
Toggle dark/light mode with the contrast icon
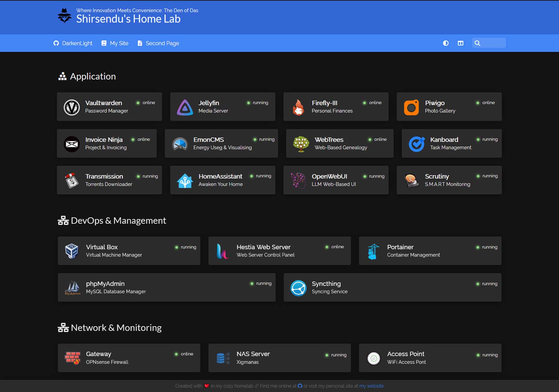coord(446,43)
